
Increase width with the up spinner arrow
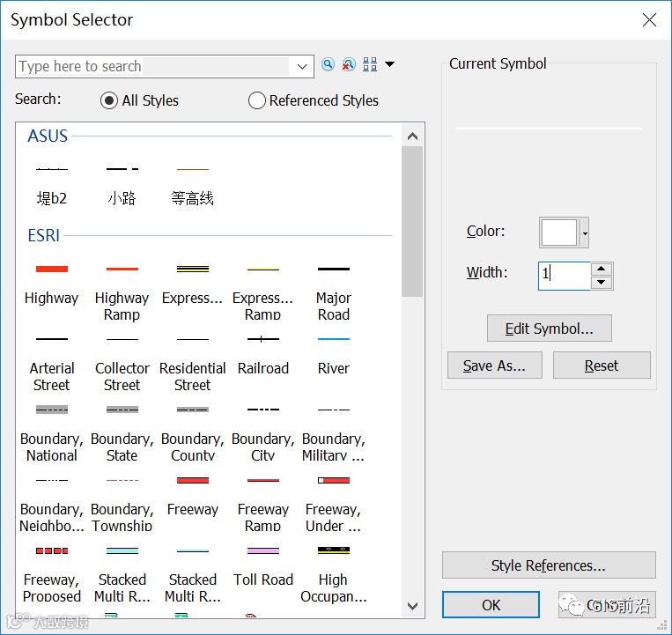602,270
